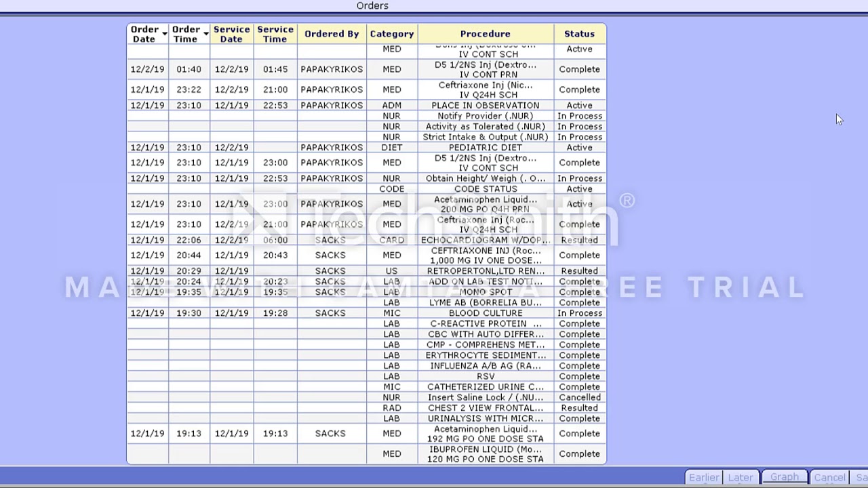Viewport: 868px width, 488px height.
Task: Open the PEDIATRIC DIET order
Action: click(486, 148)
